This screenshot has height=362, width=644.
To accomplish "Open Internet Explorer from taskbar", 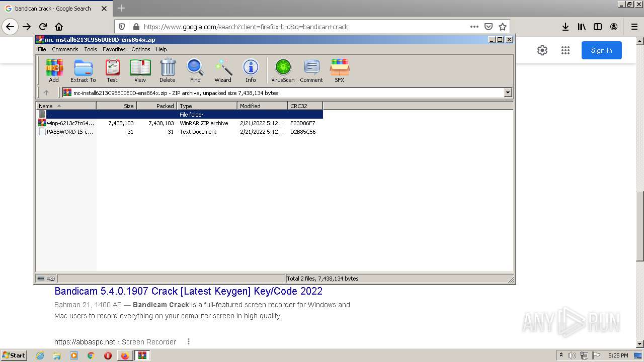I will [x=40, y=355].
